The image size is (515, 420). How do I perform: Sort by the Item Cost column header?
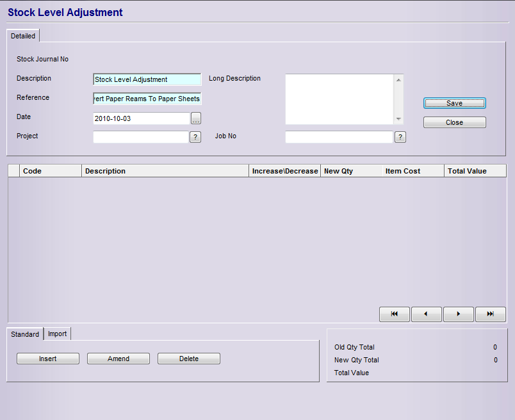[413, 171]
